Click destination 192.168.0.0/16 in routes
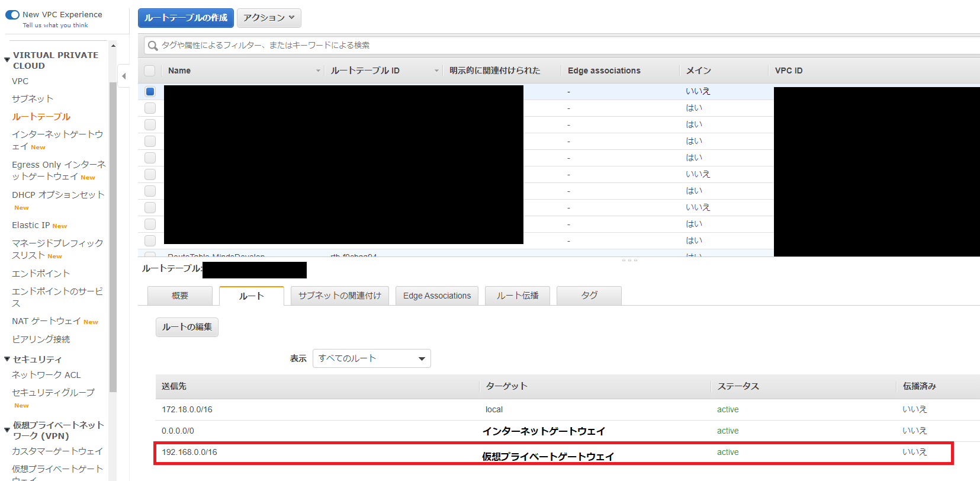The height and width of the screenshot is (481, 980). 189,452
